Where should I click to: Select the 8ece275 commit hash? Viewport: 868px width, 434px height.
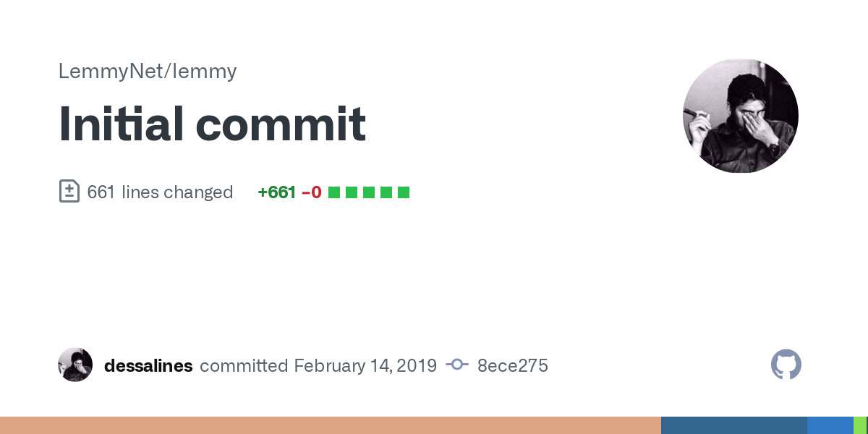(513, 365)
